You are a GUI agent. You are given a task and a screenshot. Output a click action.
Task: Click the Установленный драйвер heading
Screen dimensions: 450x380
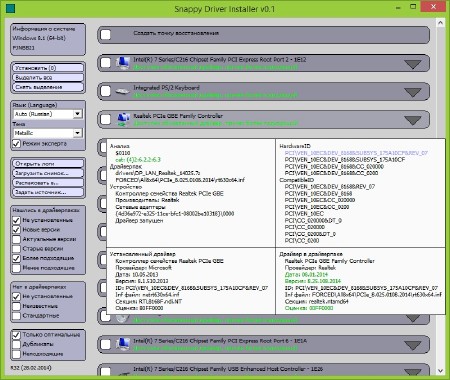(143, 254)
